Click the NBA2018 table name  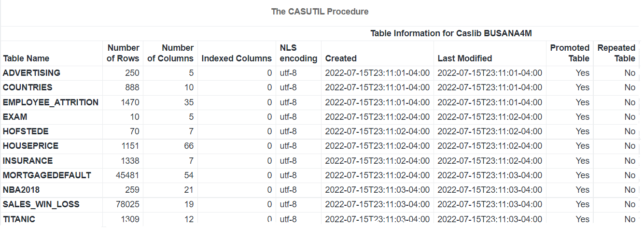[23, 190]
